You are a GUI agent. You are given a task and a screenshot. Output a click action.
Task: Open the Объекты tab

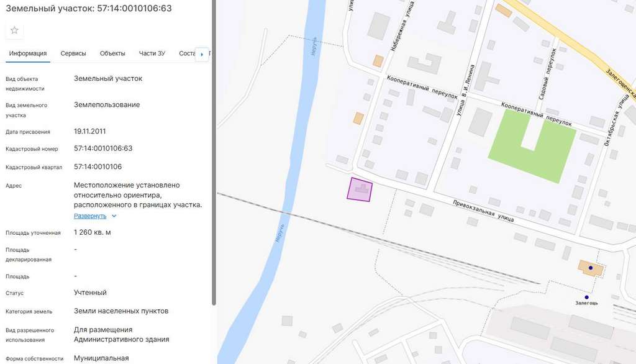(112, 53)
